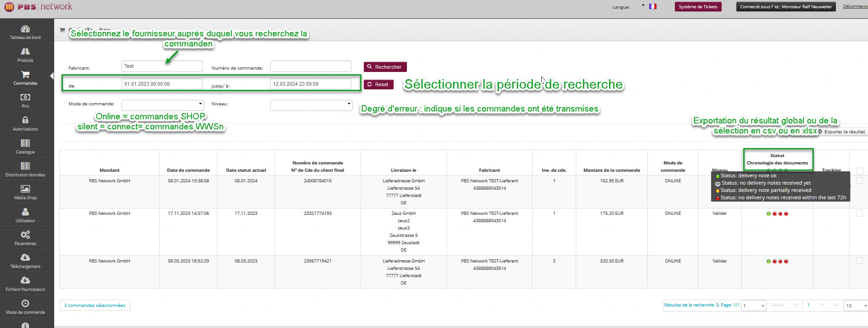
Task: Click the French flag language icon
Action: pos(653,6)
